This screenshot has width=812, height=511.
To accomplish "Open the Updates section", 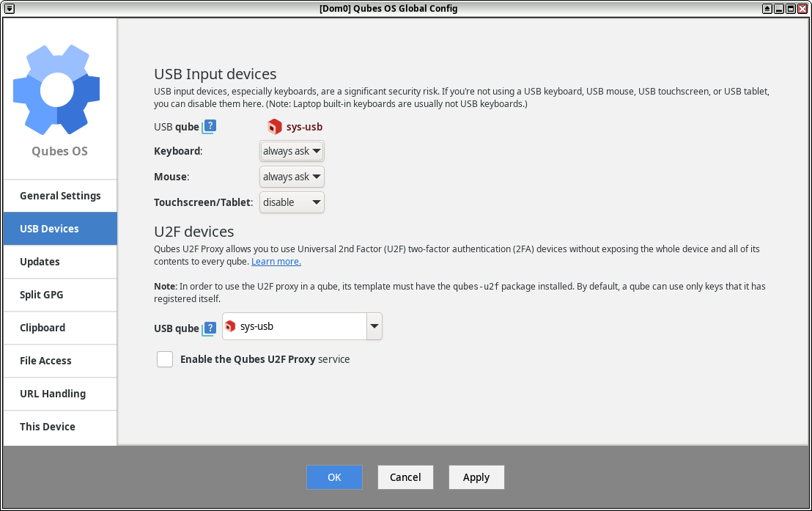I will 40,261.
